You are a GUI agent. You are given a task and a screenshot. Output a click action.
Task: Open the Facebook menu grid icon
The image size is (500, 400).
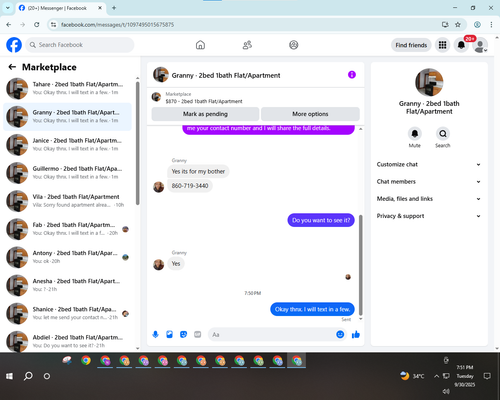coord(442,45)
